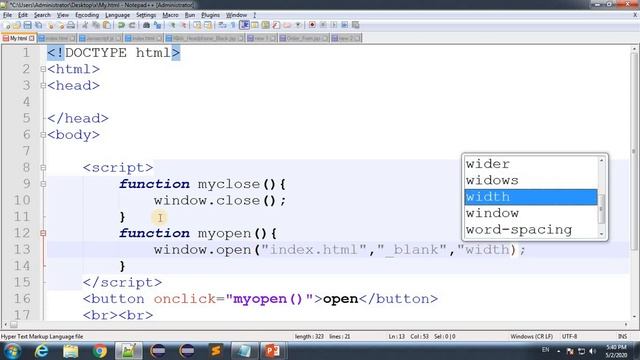Open the Plugins menu
The height and width of the screenshot is (360, 640).
click(x=210, y=15)
